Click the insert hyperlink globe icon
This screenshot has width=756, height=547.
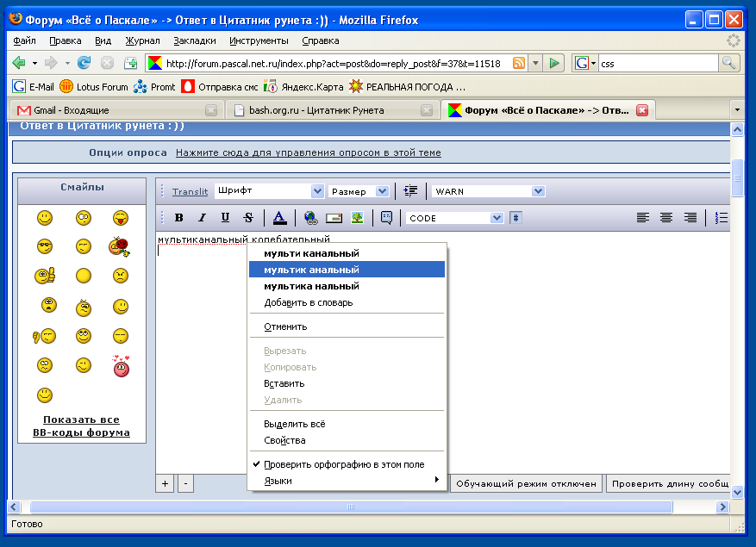[310, 218]
